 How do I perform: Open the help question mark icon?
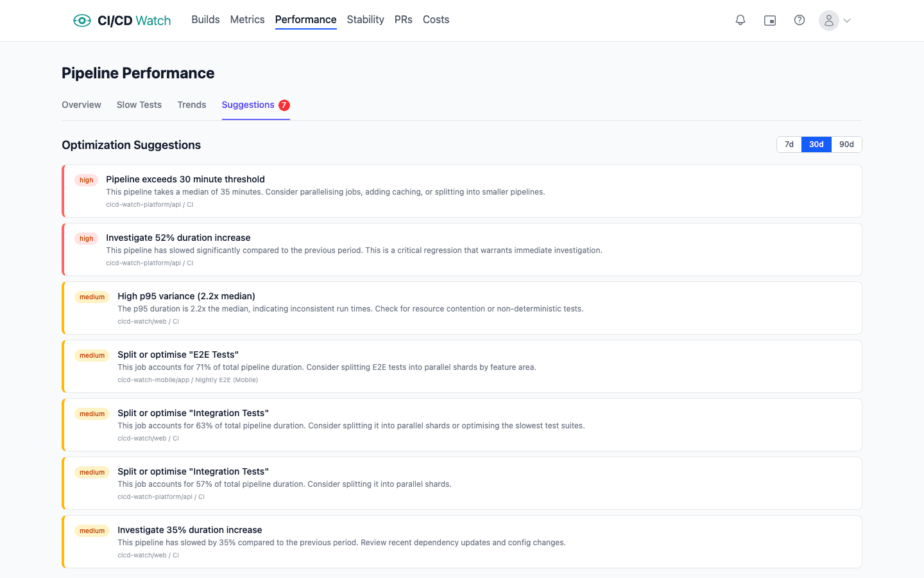tap(800, 21)
